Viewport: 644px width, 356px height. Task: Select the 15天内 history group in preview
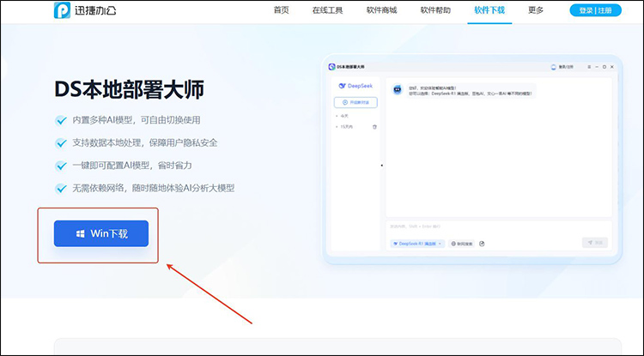pyautogui.click(x=346, y=127)
